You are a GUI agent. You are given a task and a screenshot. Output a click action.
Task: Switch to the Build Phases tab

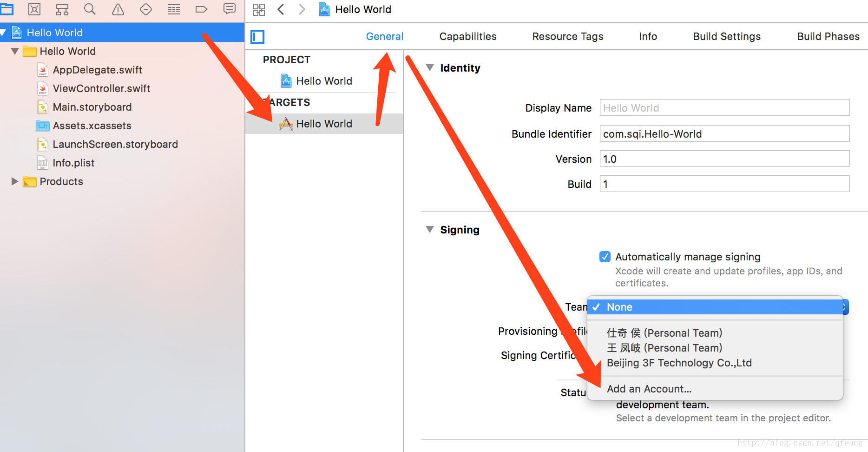tap(829, 36)
